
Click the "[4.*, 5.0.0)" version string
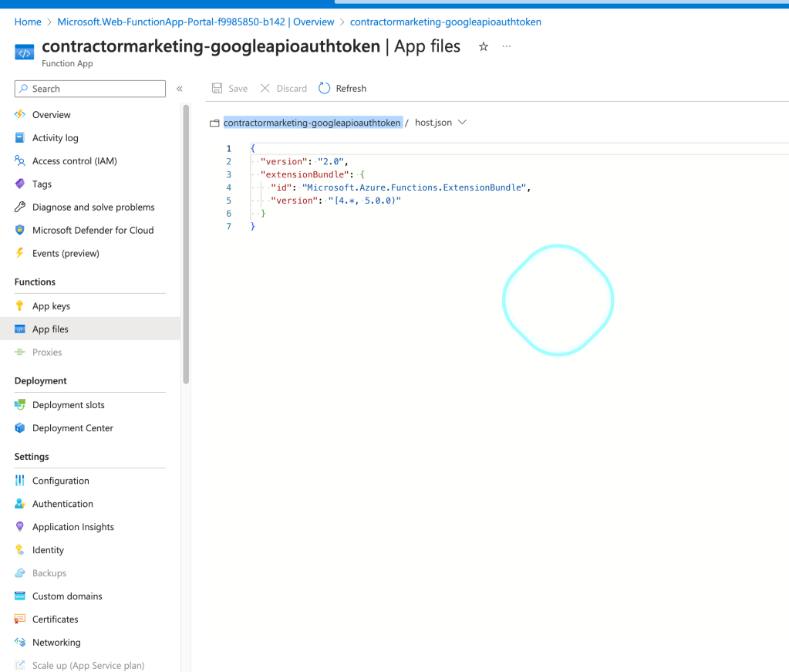tap(364, 201)
